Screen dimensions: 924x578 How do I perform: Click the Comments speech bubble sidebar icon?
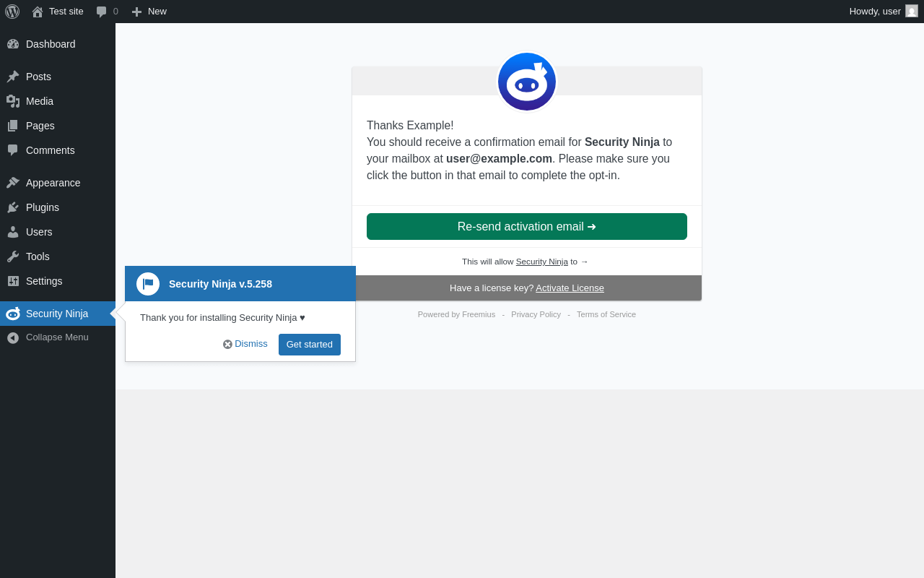[13, 150]
